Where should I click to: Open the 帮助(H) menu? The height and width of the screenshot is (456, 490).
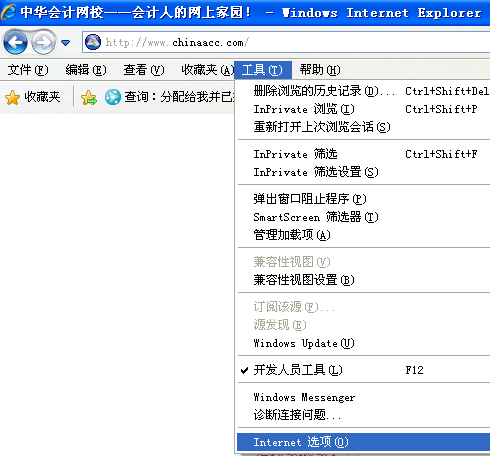pos(320,70)
